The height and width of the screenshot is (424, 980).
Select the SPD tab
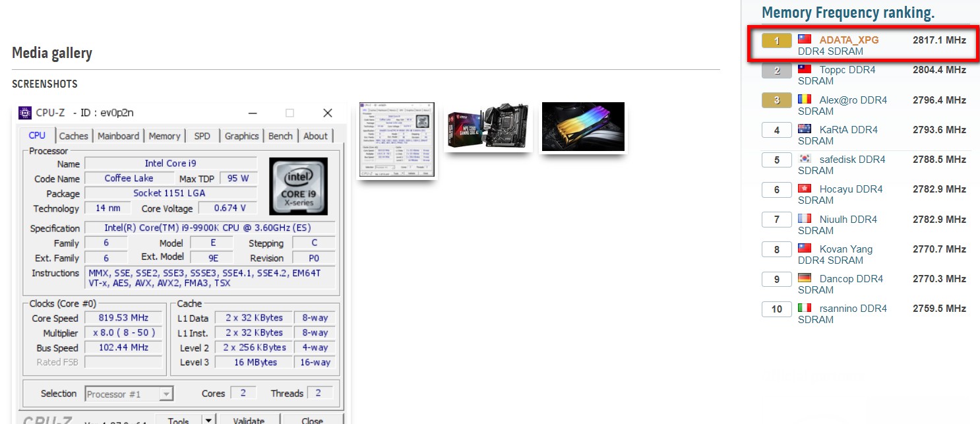[x=202, y=136]
